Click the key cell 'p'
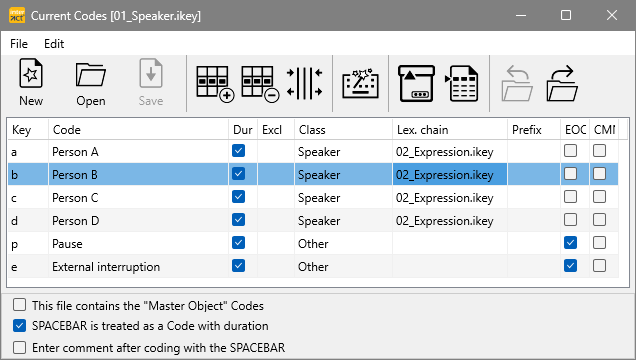636x360 pixels. 28,244
